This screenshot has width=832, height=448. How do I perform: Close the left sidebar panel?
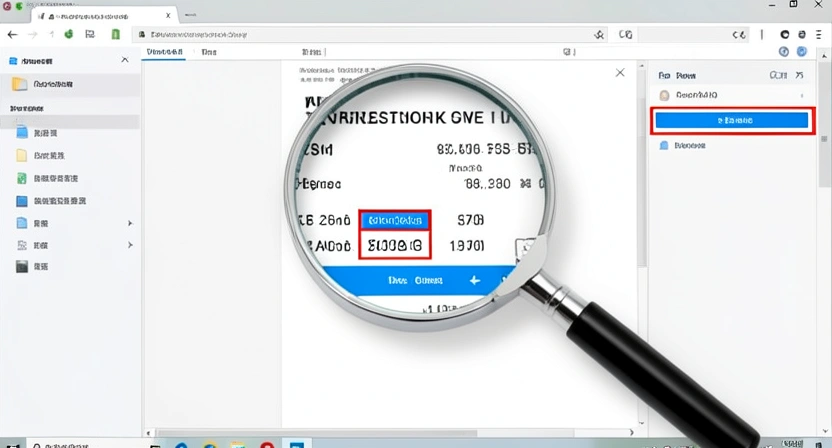coord(125,60)
